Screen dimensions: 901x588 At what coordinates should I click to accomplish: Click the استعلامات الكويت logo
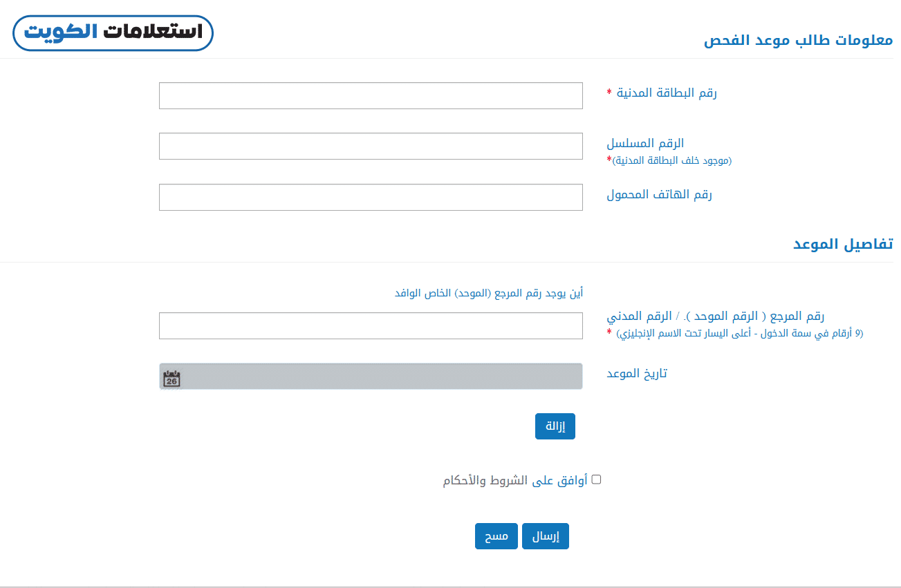(x=113, y=33)
